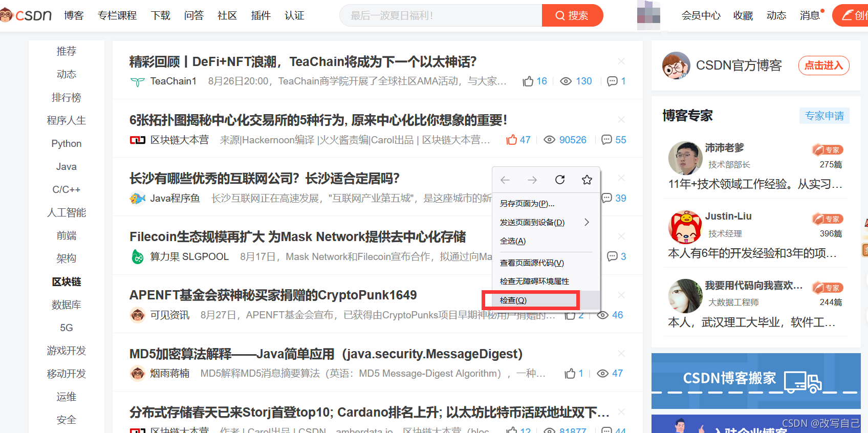Viewport: 868px width, 433px height.
Task: Select 全选(A) in context menu
Action: click(513, 241)
